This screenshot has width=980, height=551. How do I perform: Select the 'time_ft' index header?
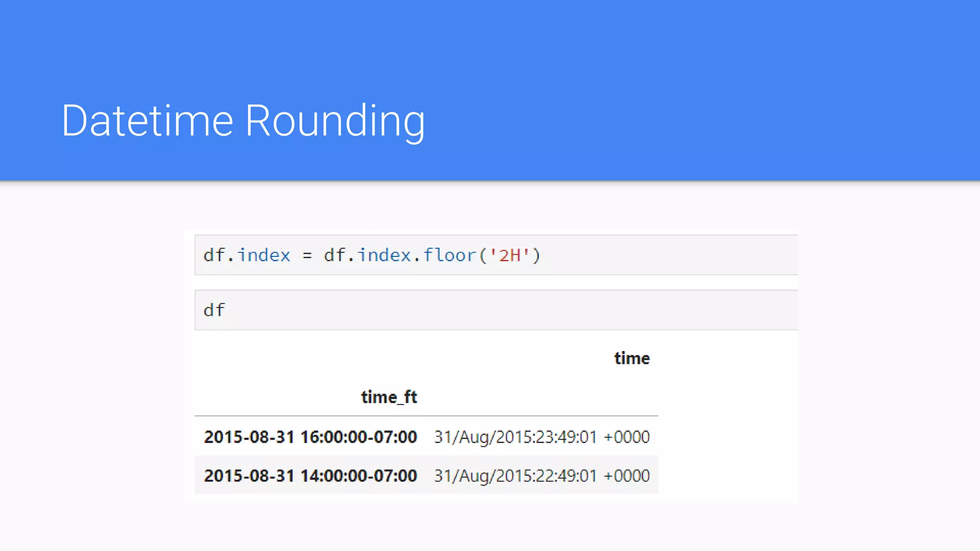coord(389,397)
